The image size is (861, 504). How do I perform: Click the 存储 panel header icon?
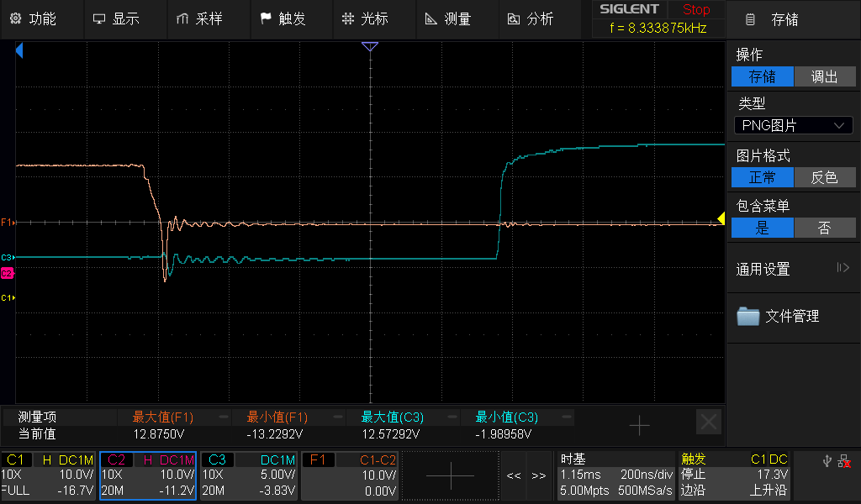coord(749,20)
